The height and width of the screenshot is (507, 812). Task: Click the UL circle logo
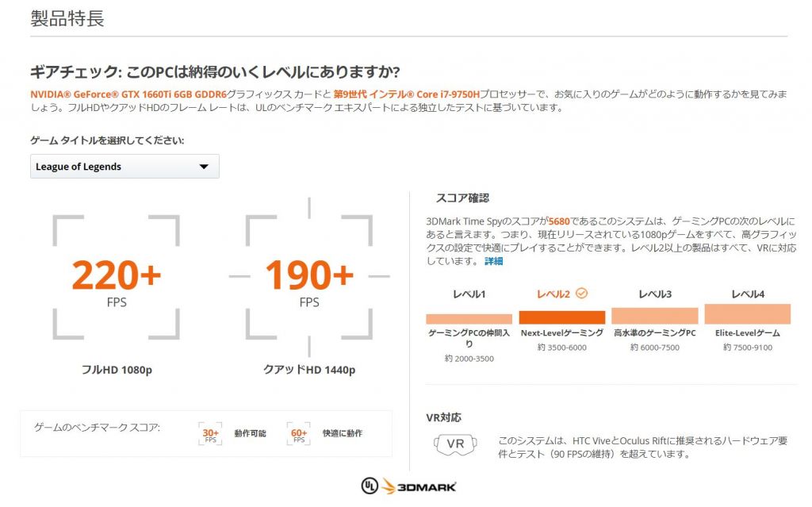(x=370, y=486)
